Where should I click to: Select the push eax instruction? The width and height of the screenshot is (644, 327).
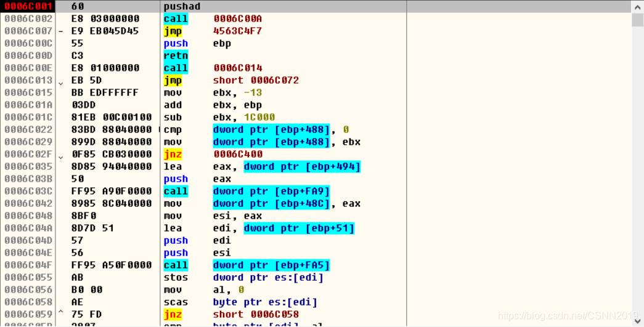(x=197, y=179)
